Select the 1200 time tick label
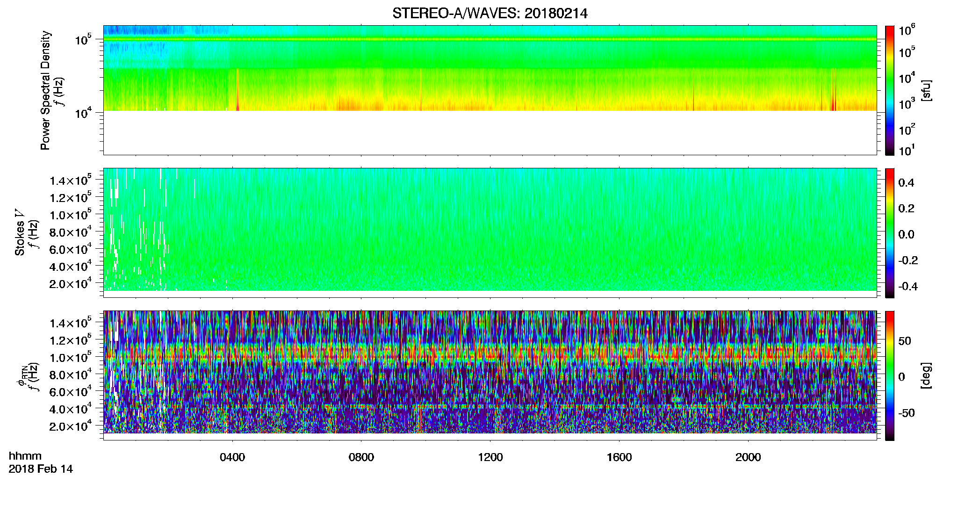 pyautogui.click(x=490, y=457)
